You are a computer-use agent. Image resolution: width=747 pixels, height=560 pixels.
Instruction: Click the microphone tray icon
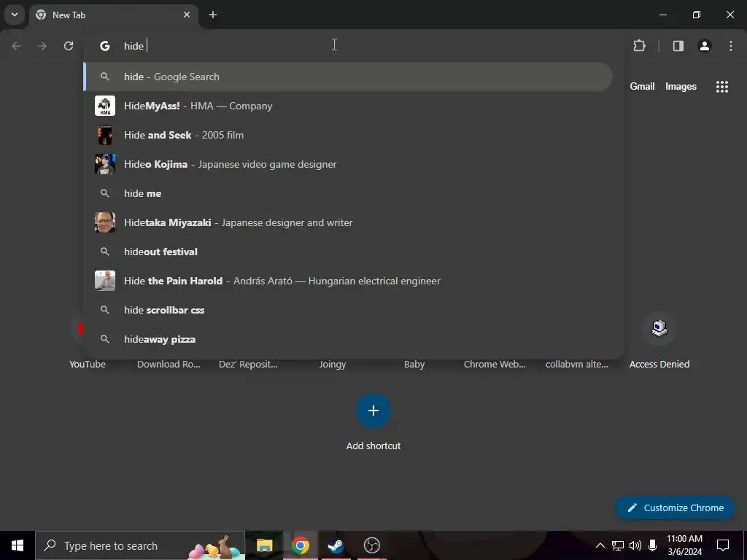[x=653, y=545]
